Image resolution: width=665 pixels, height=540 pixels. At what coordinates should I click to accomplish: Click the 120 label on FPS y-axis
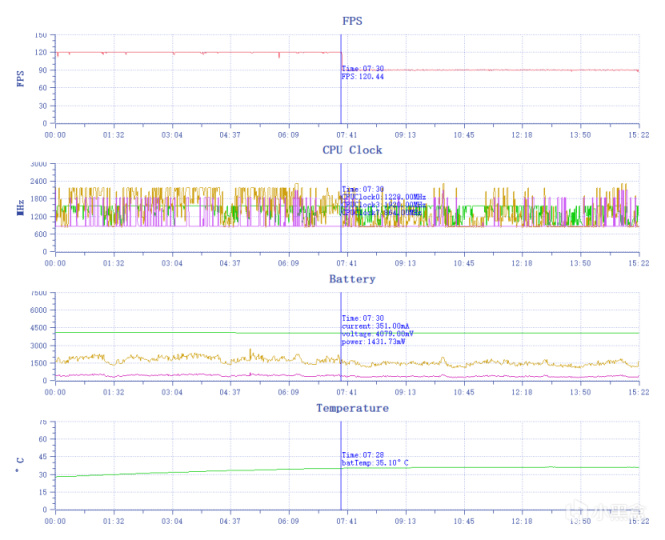click(41, 52)
